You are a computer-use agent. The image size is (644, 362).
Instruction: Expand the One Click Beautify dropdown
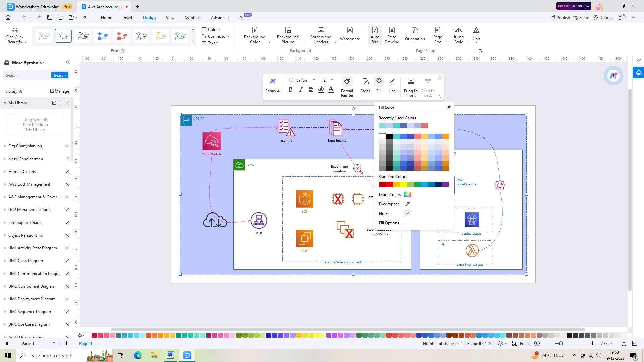click(25, 42)
